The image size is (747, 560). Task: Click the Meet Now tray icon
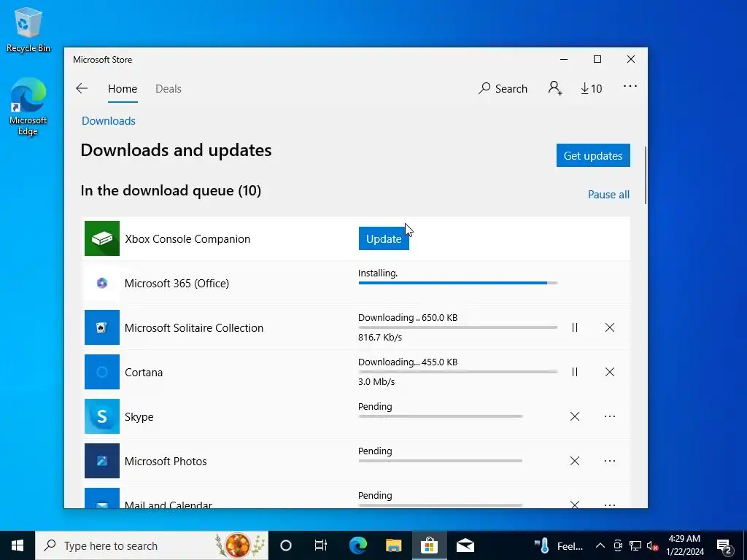(x=617, y=545)
